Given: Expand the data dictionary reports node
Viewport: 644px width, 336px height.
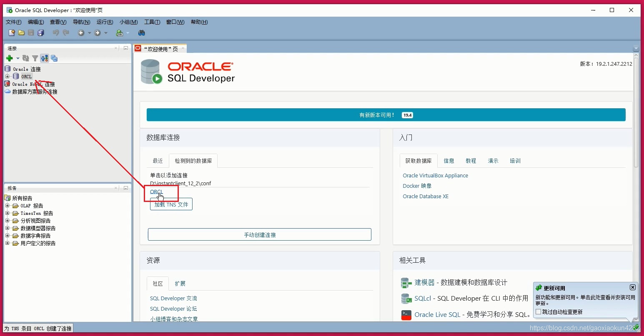Looking at the screenshot, I should (x=7, y=236).
